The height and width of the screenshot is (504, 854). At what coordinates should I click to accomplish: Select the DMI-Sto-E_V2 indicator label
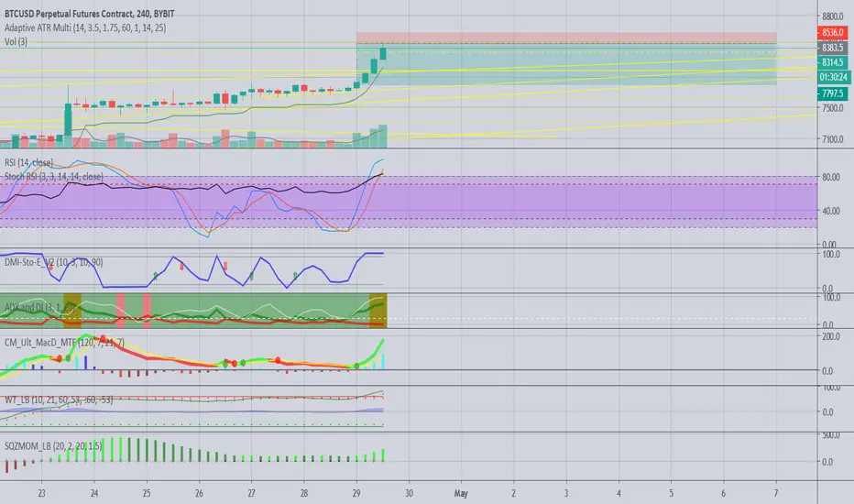tap(53, 262)
